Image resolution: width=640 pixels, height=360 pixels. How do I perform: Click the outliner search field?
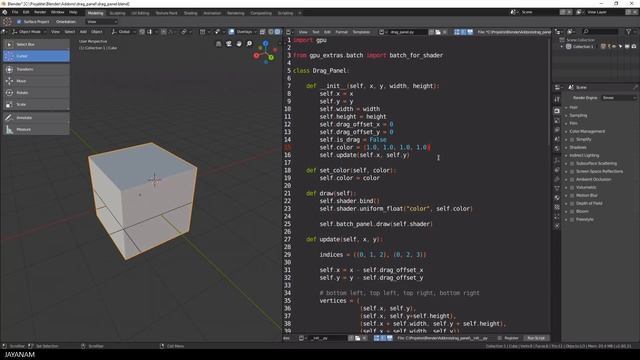pyautogui.click(x=600, y=31)
